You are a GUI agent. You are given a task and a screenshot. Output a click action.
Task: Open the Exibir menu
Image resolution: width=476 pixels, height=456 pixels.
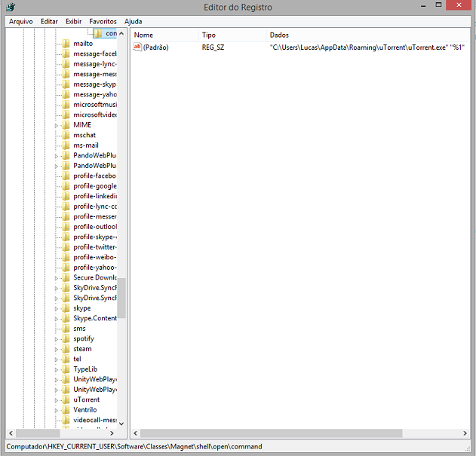tap(73, 22)
